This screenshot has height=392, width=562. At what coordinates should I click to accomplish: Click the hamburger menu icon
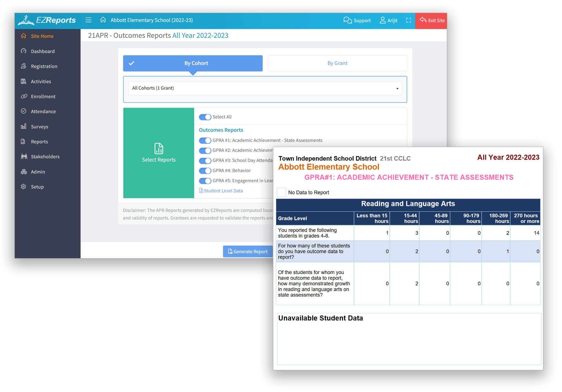click(x=89, y=20)
